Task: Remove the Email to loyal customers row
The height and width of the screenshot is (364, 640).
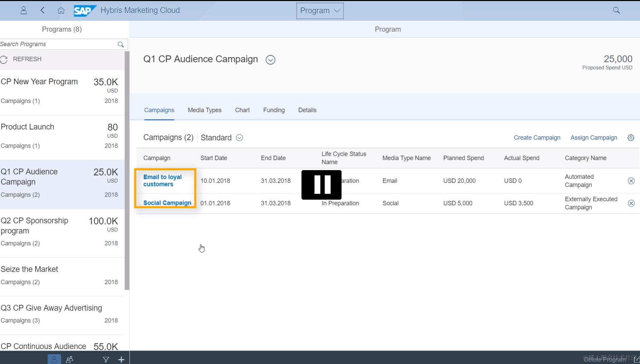Action: (631, 181)
